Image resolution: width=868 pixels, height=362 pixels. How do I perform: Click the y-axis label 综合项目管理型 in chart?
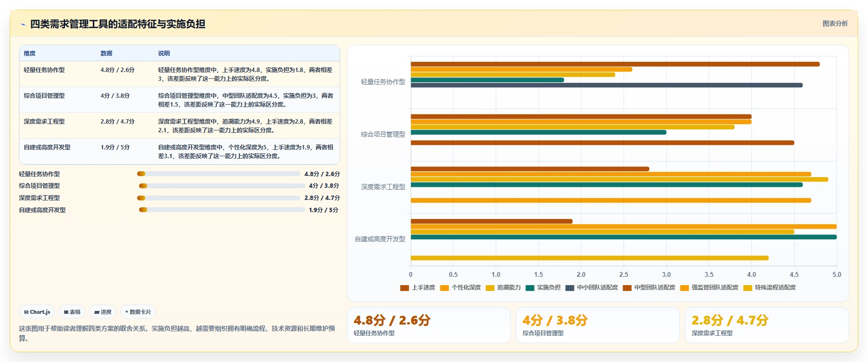(x=383, y=134)
